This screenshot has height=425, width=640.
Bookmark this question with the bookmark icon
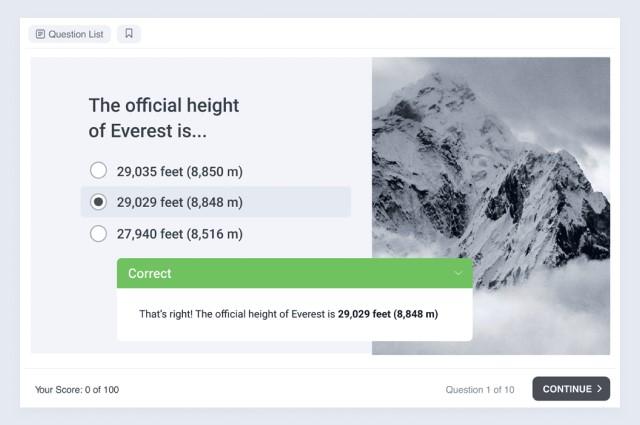point(129,33)
